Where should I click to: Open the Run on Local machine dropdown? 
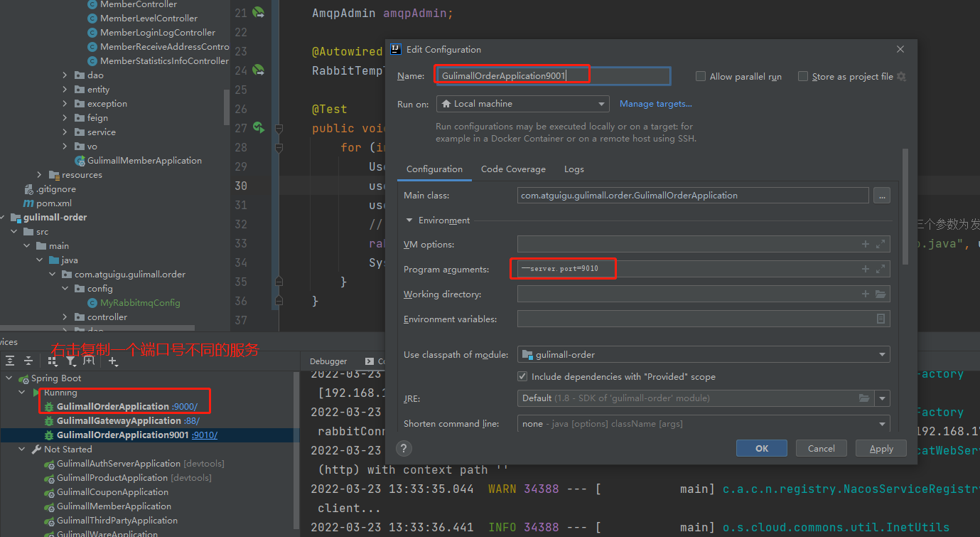click(523, 104)
